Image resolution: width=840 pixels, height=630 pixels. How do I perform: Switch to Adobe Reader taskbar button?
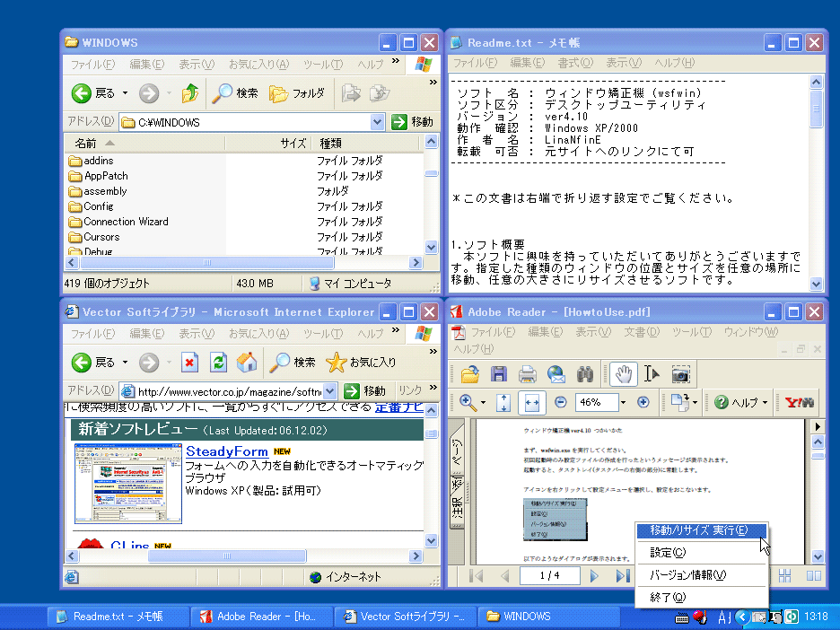[x=261, y=617]
